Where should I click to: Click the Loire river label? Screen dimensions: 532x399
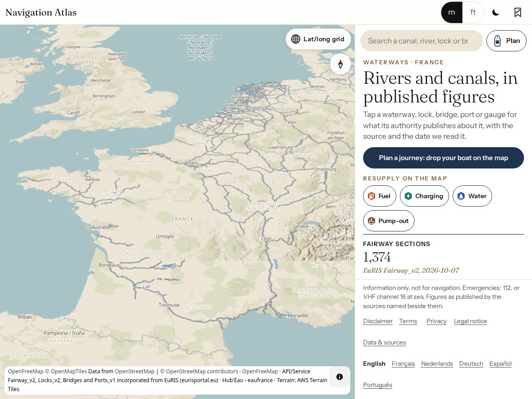tap(107, 203)
